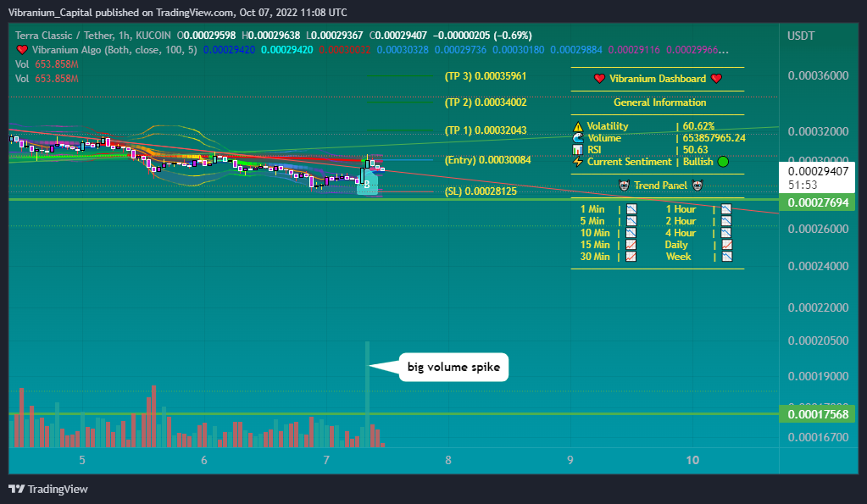Screen dimensions: 867x504
Task: Click date 8 on the time axis
Action: point(447,460)
